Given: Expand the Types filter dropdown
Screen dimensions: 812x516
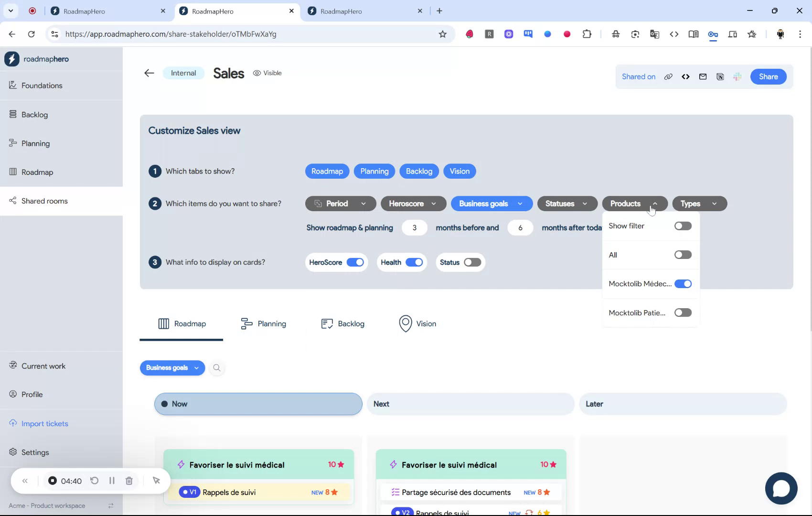Looking at the screenshot, I should click(699, 204).
